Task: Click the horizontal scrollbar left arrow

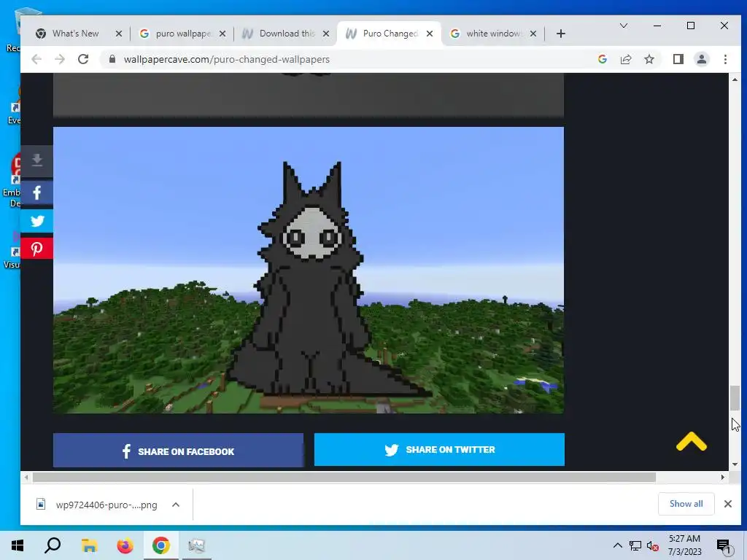Action: click(x=26, y=477)
